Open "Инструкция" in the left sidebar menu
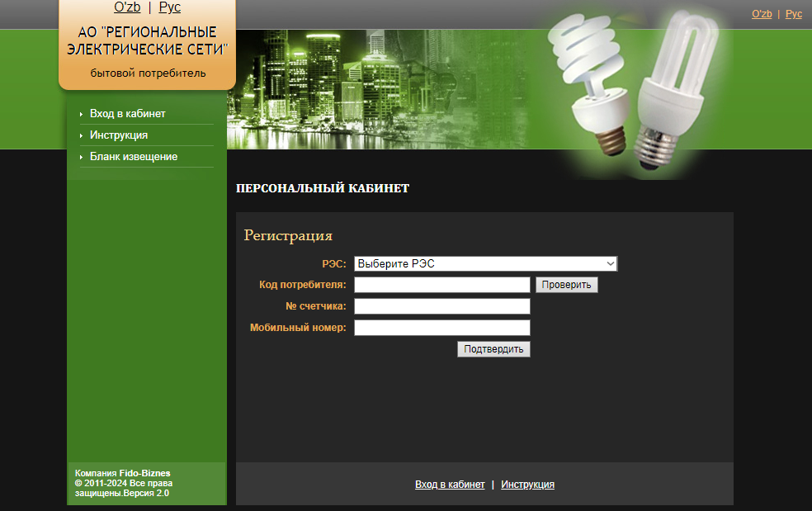 point(119,135)
